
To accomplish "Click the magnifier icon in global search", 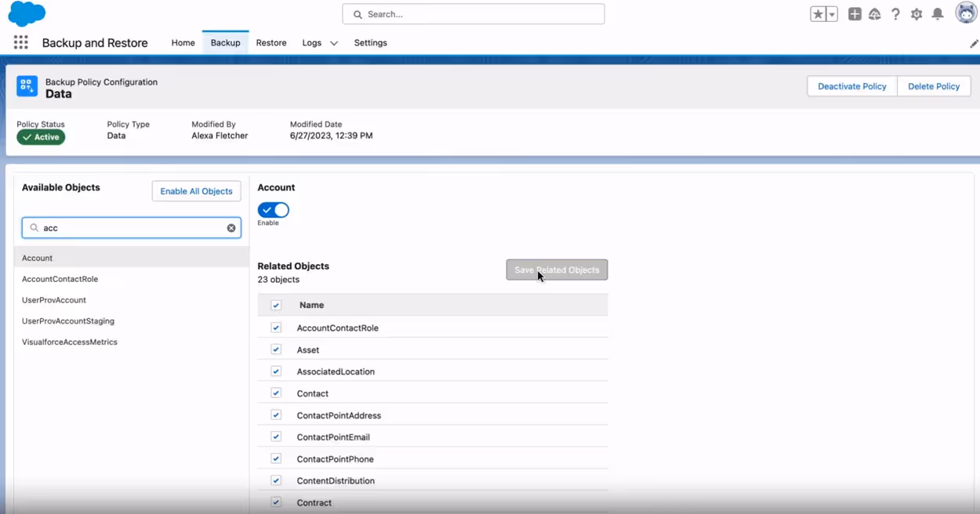I will 358,14.
